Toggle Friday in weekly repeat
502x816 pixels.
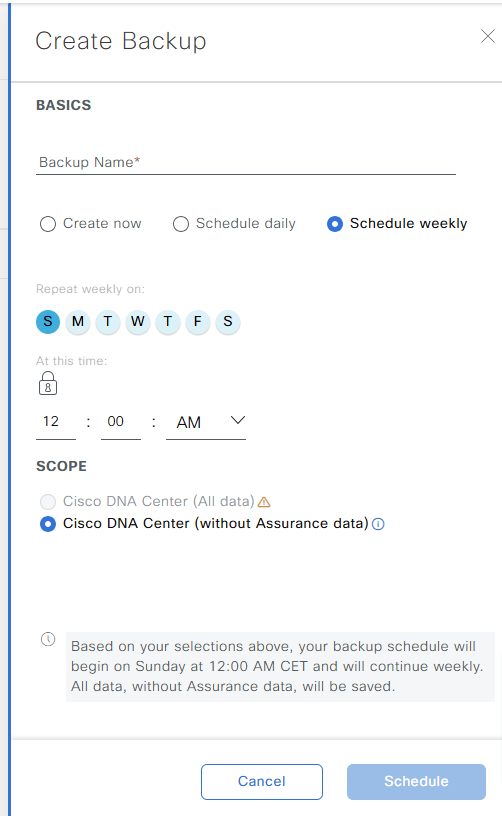(198, 322)
